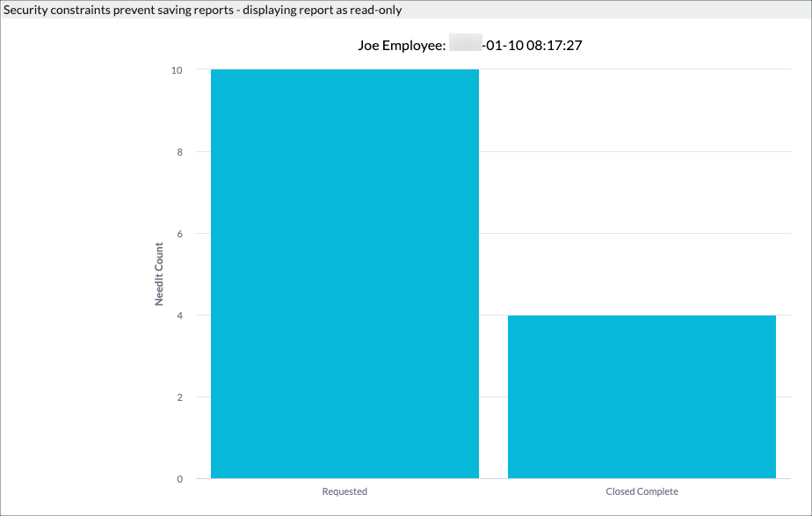Click the Joe Employee report title
This screenshot has height=516, width=812.
404,45
